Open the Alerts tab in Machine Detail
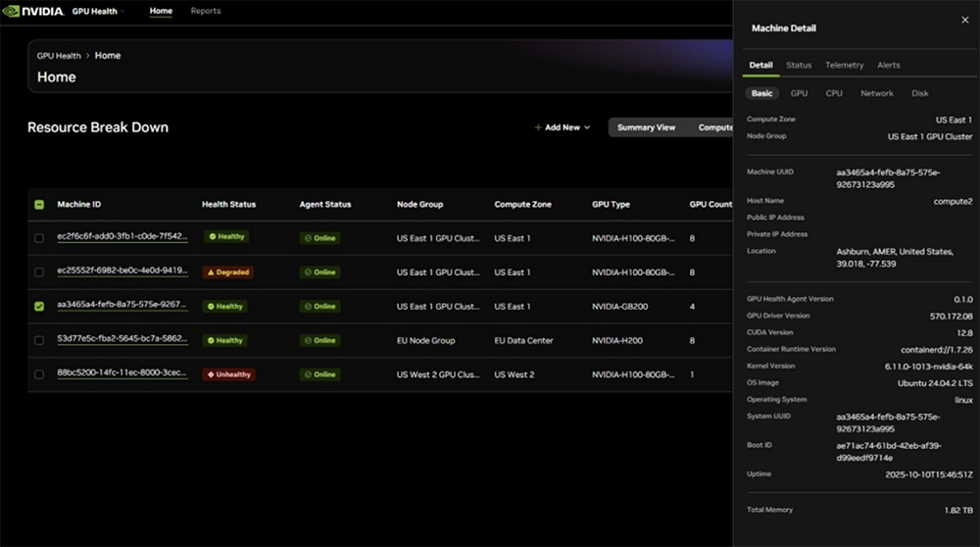Screen dimensions: 980x547 pyautogui.click(x=888, y=66)
